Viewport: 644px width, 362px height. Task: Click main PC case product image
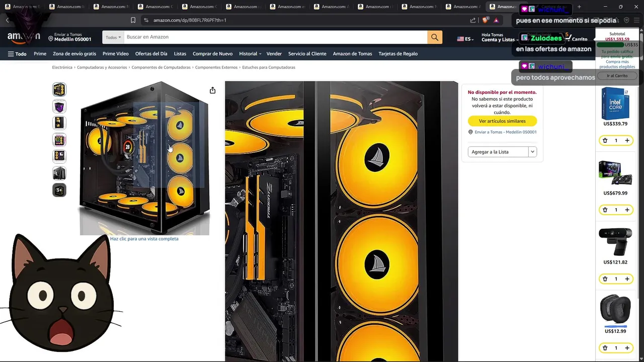click(x=144, y=158)
